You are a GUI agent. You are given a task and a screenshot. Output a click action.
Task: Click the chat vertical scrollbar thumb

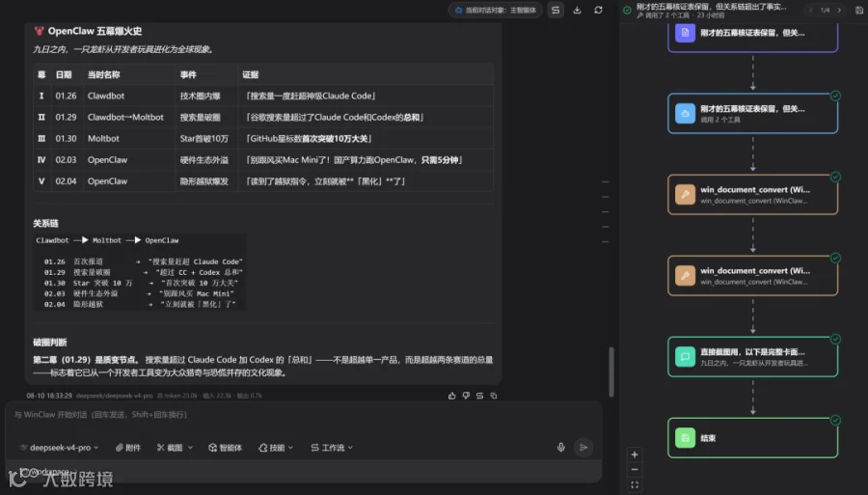click(611, 371)
